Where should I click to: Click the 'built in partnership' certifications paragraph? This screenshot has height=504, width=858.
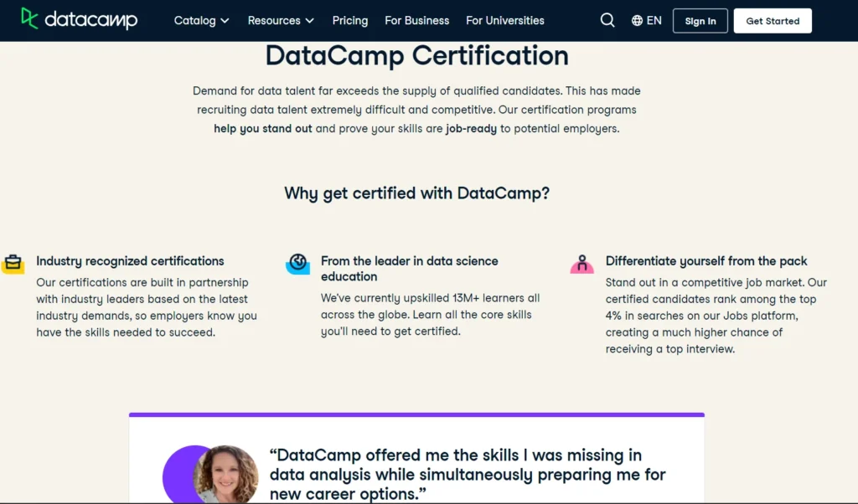[x=146, y=307]
